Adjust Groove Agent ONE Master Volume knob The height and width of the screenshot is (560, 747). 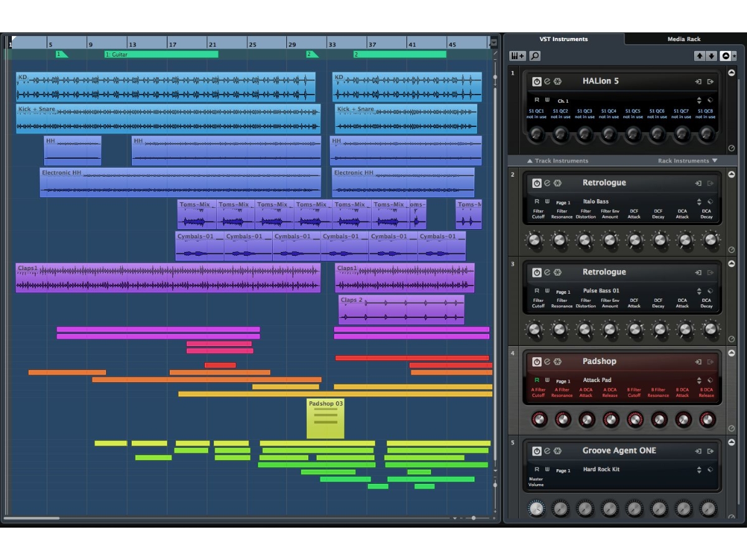[536, 509]
